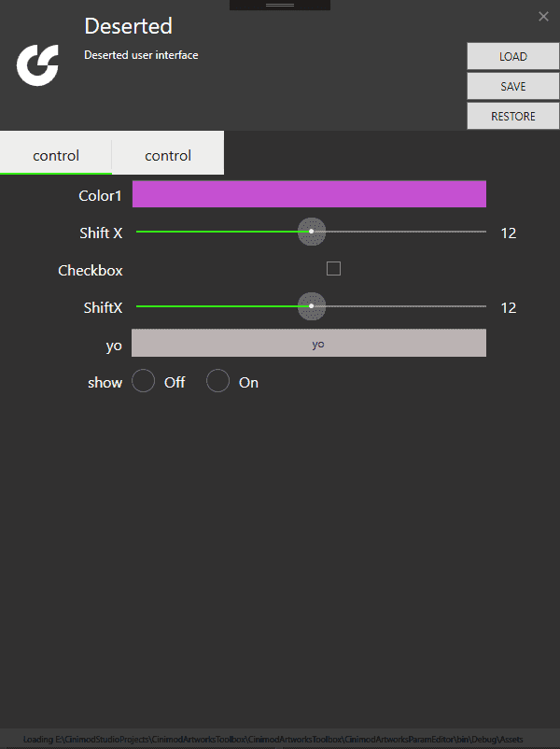Select the Off radio for show

pos(143,381)
